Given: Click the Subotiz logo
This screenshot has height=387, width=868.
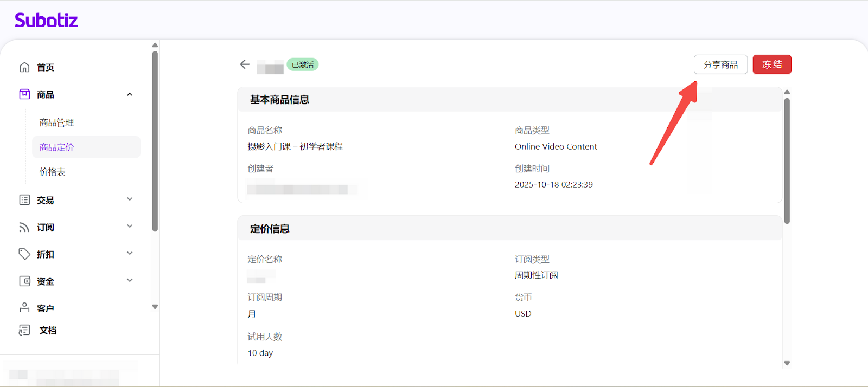Looking at the screenshot, I should tap(46, 21).
